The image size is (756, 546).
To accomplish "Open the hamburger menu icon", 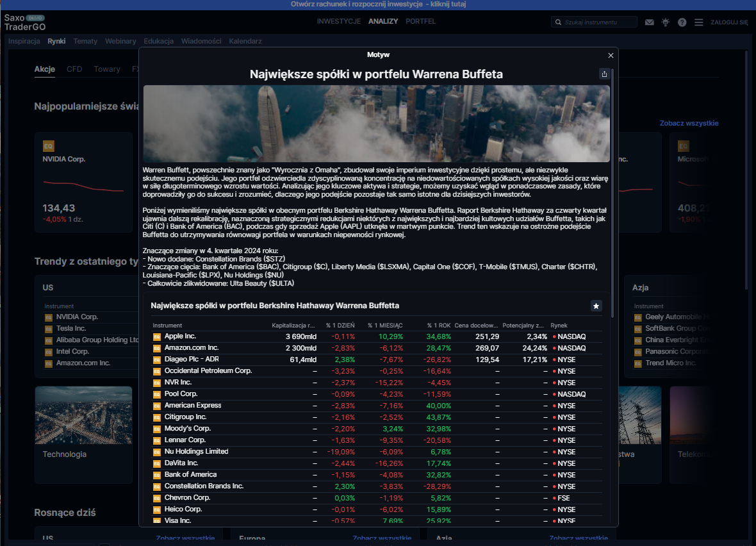I will click(x=698, y=22).
